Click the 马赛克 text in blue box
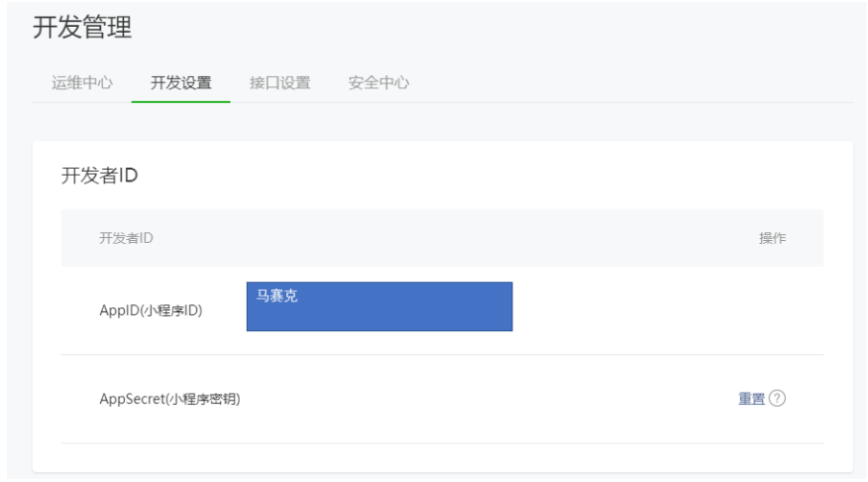 (x=276, y=296)
